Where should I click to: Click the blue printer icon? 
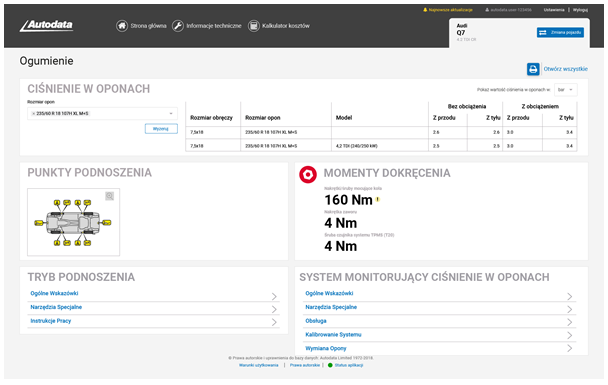point(533,69)
